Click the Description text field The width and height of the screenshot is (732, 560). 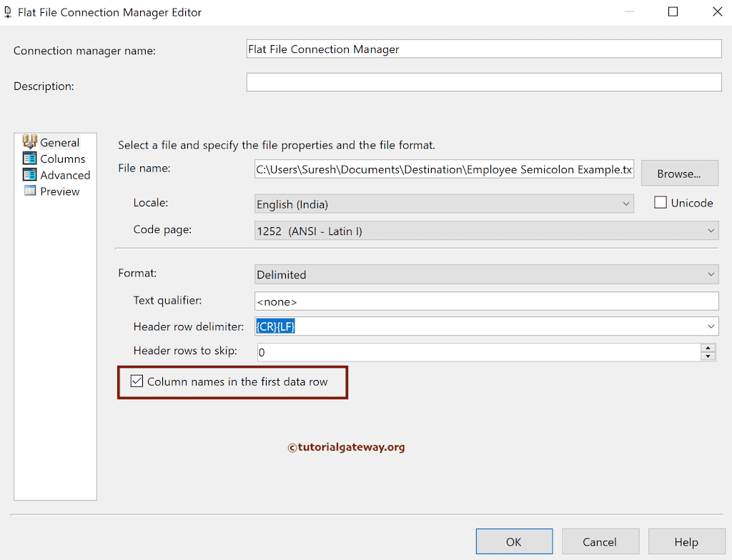click(483, 82)
